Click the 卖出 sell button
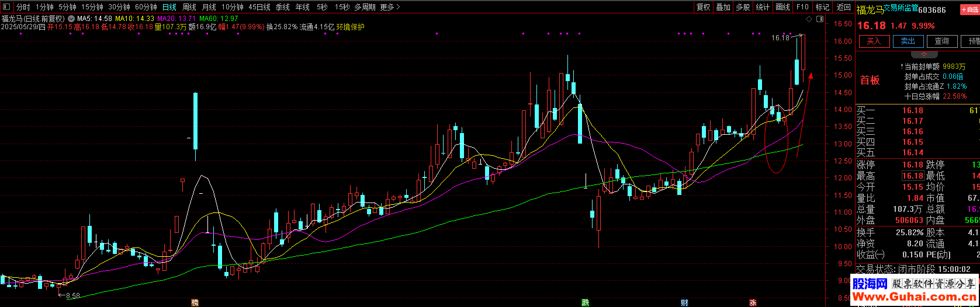980x307 pixels. click(908, 41)
